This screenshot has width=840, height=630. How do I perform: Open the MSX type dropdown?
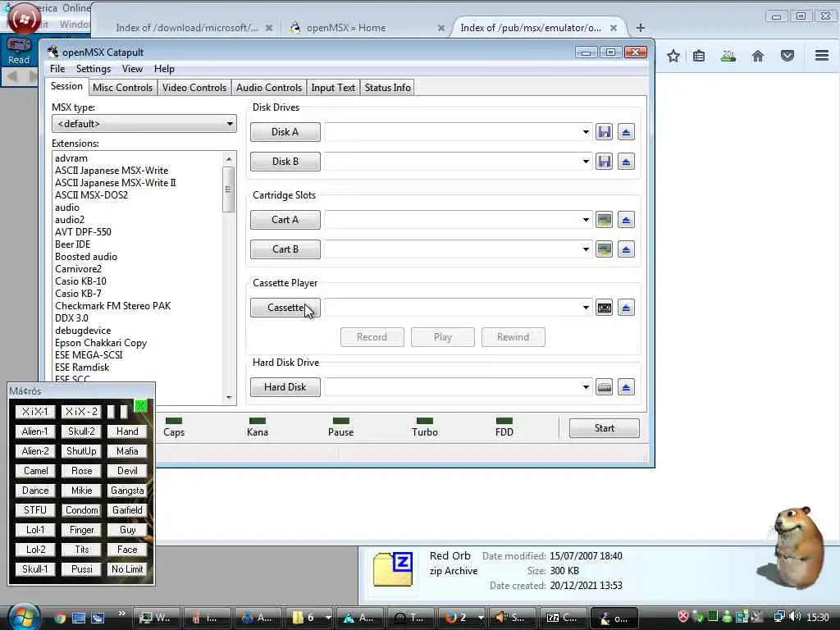coord(144,124)
